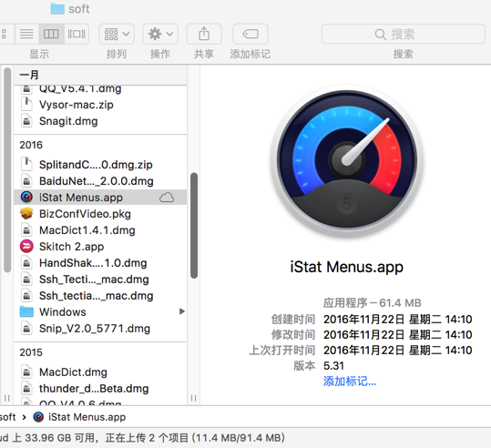Image resolution: width=491 pixels, height=448 pixels.
Task: Select Ssh_tectia..._mac.dmg file
Action: (x=100, y=296)
